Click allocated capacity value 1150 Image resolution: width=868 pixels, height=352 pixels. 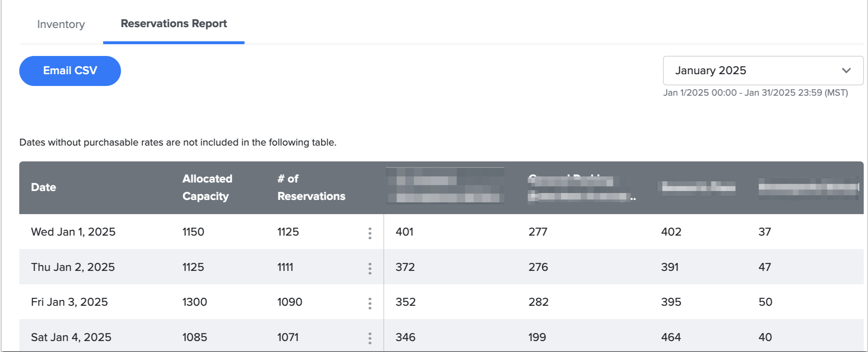[193, 232]
